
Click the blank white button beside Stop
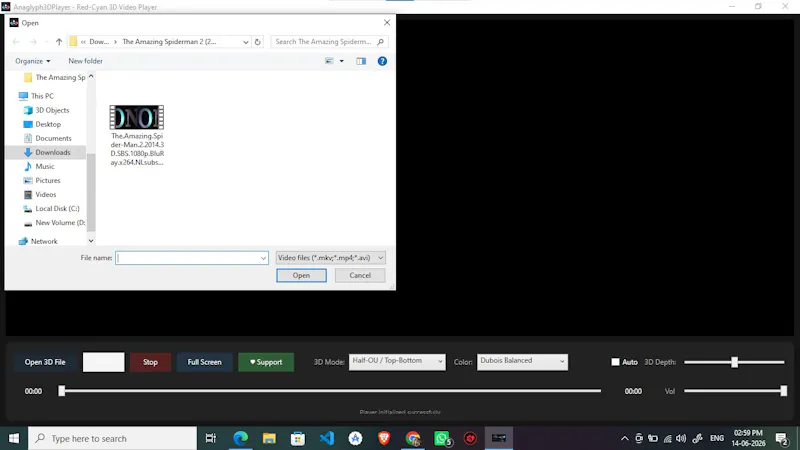(104, 362)
